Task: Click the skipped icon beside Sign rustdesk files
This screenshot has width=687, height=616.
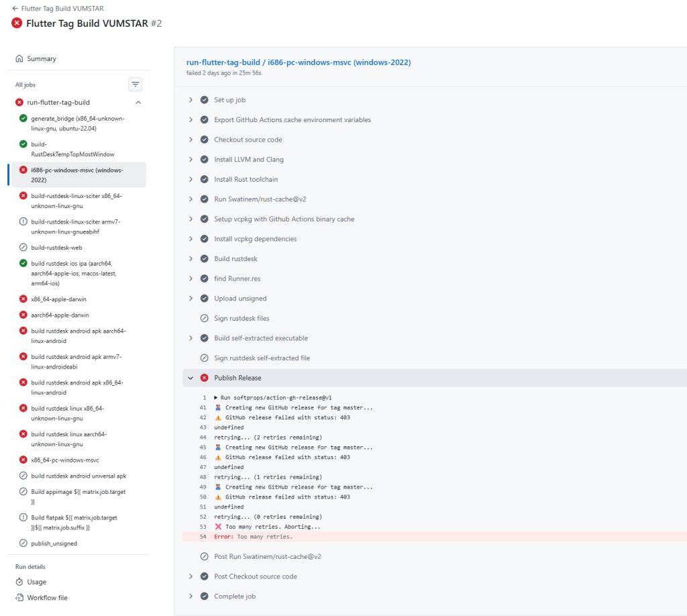Action: pyautogui.click(x=205, y=318)
